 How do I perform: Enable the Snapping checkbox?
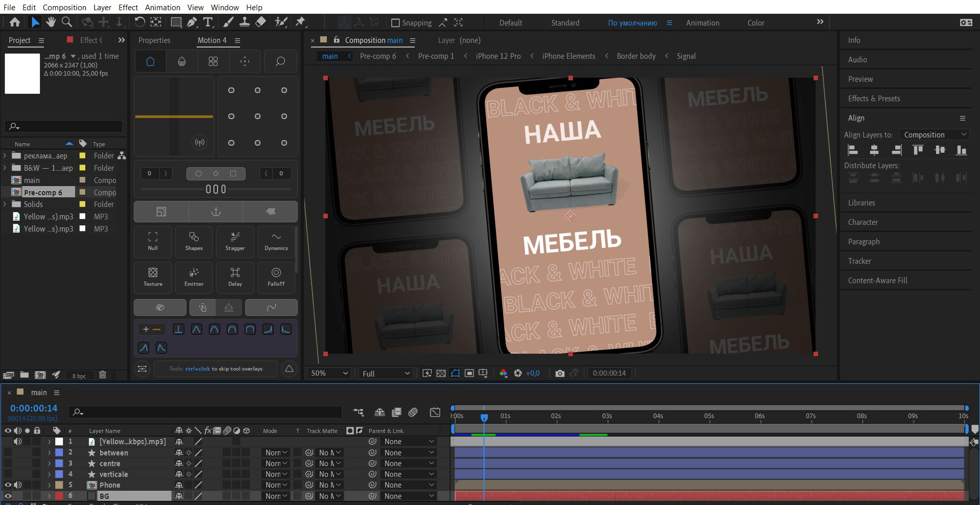point(395,23)
